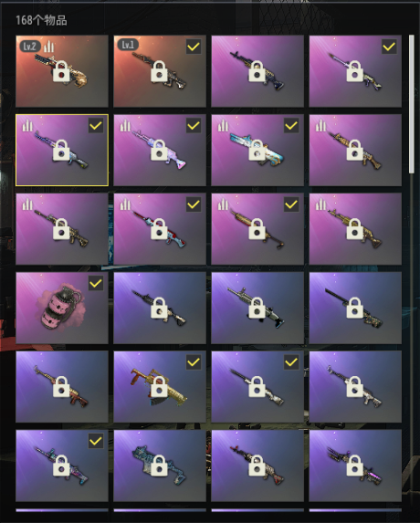Click lock icon on Lv.1 rifle skin

160,71
